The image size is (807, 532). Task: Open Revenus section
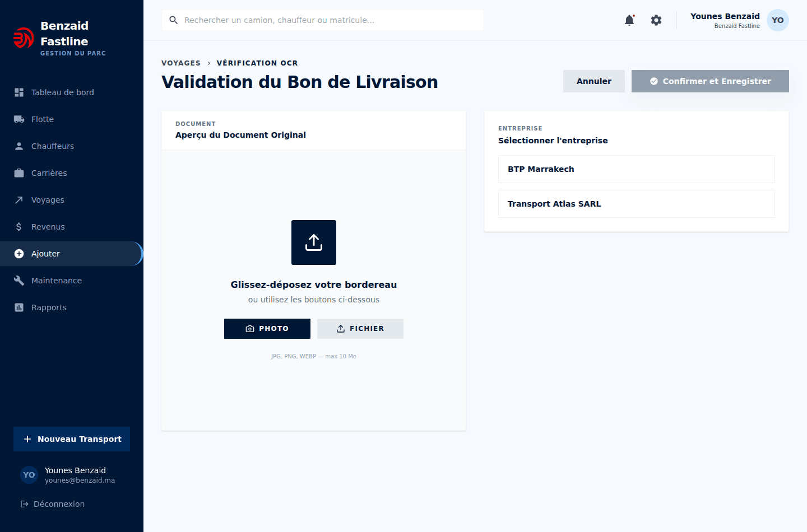point(72,227)
